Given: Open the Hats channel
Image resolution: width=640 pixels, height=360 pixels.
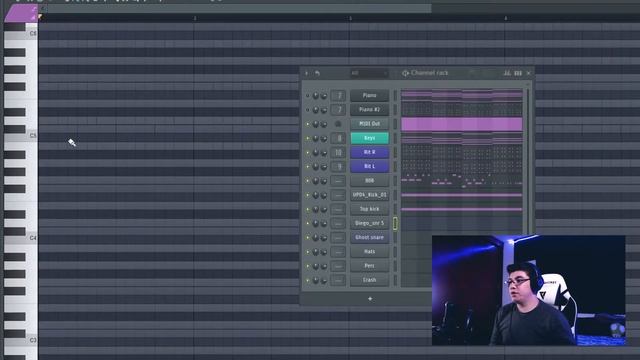Looking at the screenshot, I should 369,251.
